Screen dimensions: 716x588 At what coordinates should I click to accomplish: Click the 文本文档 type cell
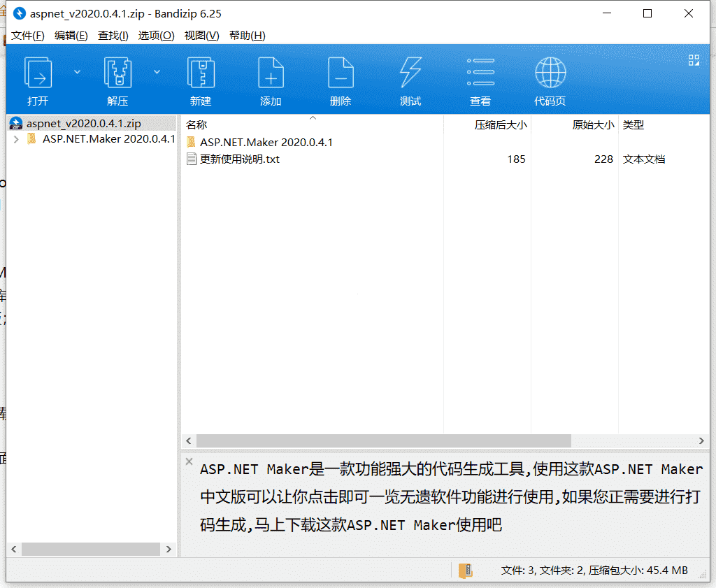644,159
